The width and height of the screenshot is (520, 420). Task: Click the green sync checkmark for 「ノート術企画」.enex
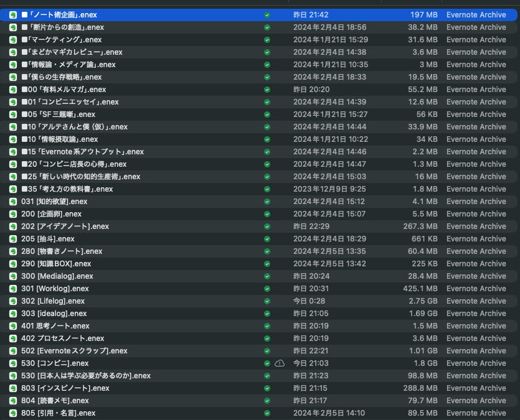[x=267, y=15]
